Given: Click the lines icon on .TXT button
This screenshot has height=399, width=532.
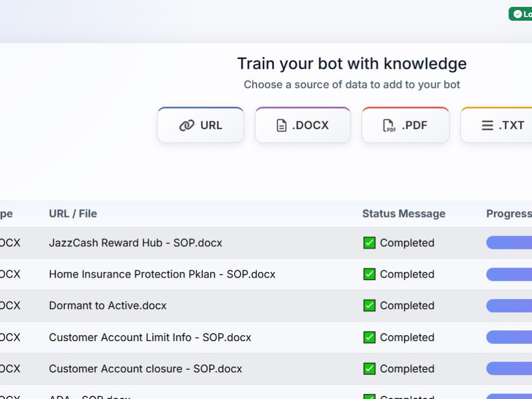Looking at the screenshot, I should click(x=487, y=126).
